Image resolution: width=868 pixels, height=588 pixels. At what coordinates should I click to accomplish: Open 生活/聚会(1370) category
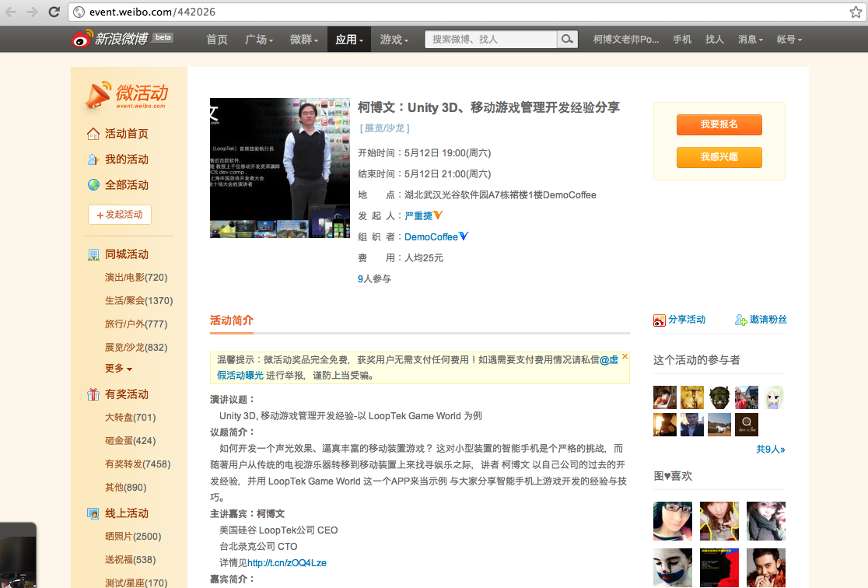(139, 301)
